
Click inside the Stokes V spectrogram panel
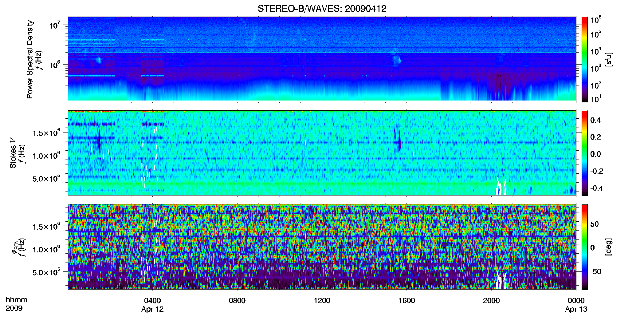pos(322,153)
